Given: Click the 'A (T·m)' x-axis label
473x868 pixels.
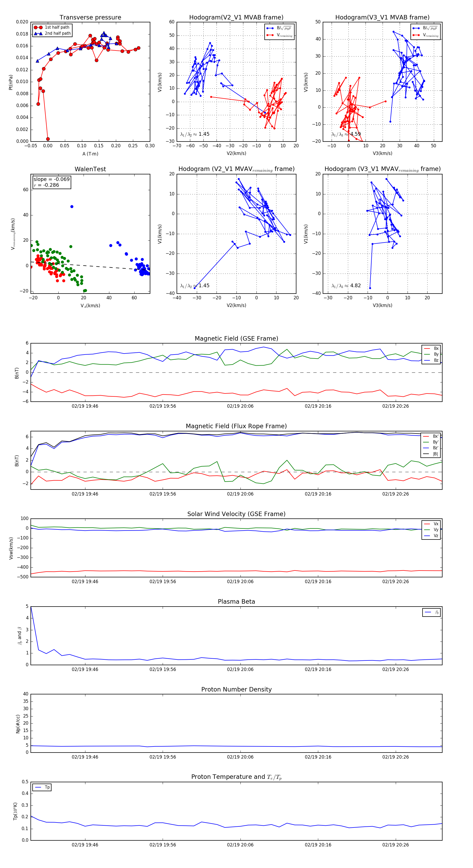Looking at the screenshot, I should 90,154.
